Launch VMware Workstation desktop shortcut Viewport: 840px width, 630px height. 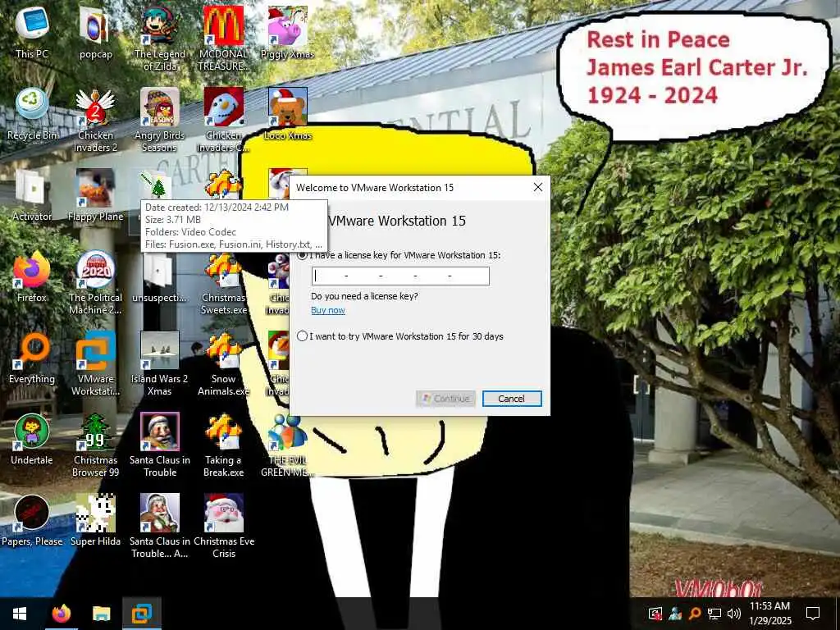coord(95,363)
